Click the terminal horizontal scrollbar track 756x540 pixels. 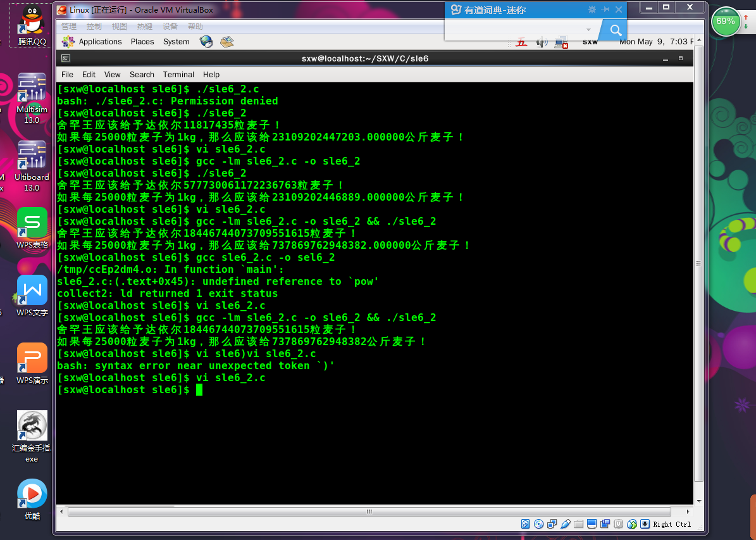click(374, 512)
